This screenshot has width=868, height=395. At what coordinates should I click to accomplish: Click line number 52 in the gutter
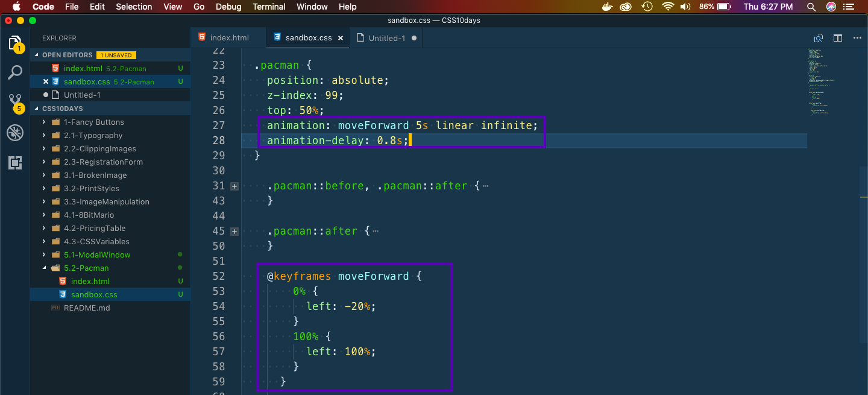tap(219, 276)
